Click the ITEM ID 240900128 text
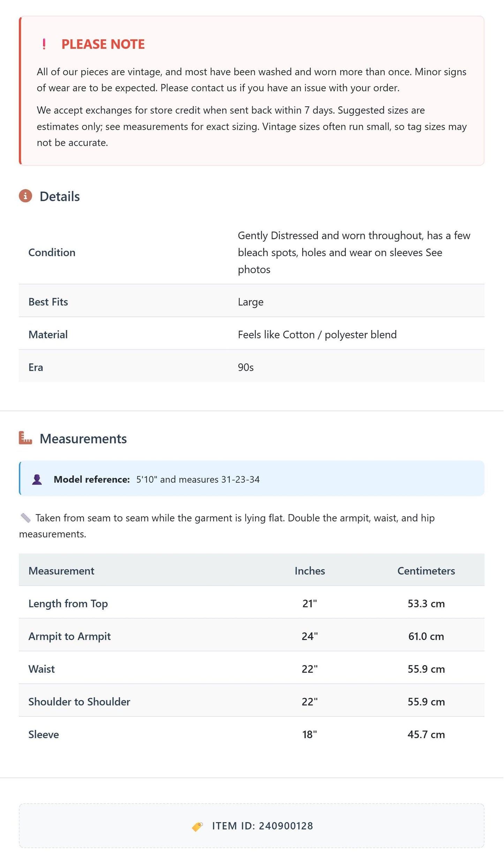 263,827
